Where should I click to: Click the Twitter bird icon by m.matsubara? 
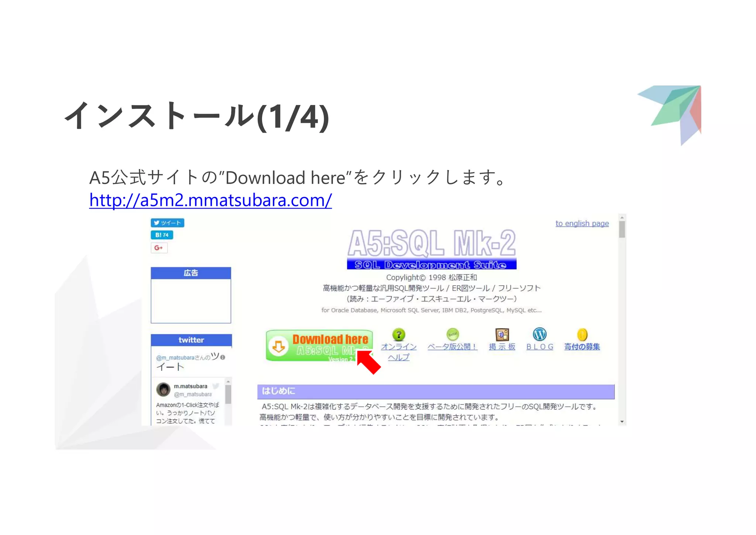click(216, 386)
